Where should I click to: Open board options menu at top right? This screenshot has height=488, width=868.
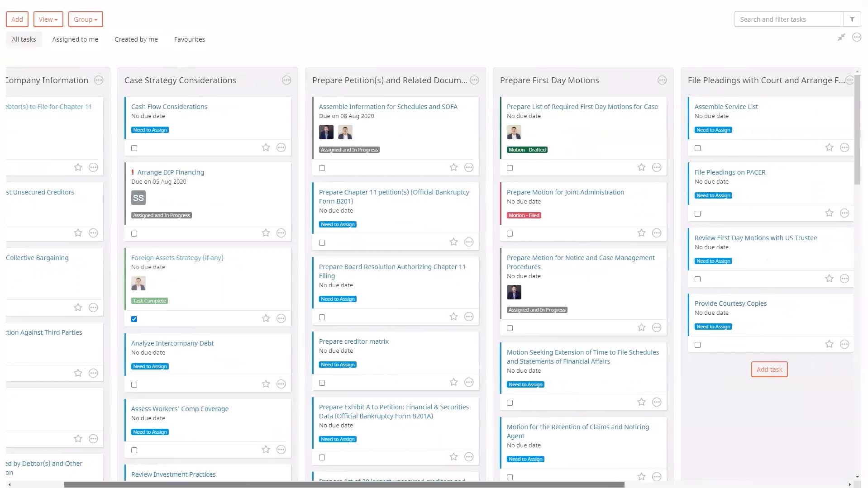point(857,38)
